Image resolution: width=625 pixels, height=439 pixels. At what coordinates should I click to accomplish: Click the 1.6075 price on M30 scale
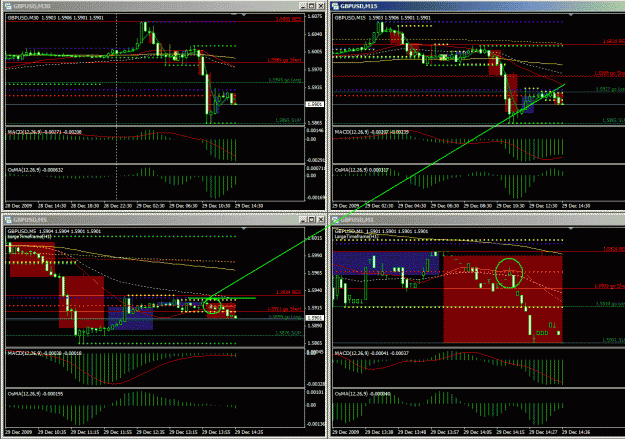pyautogui.click(x=315, y=16)
